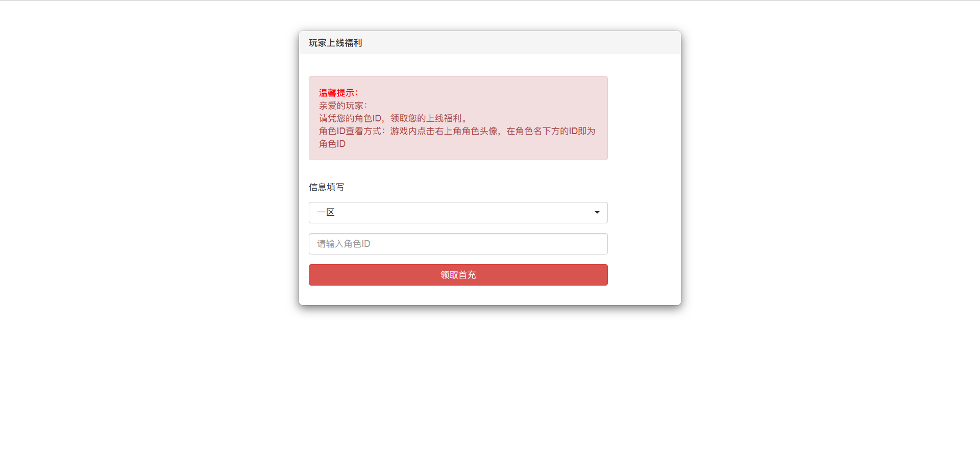
Task: Click the red 领取首充 button
Action: 458,275
